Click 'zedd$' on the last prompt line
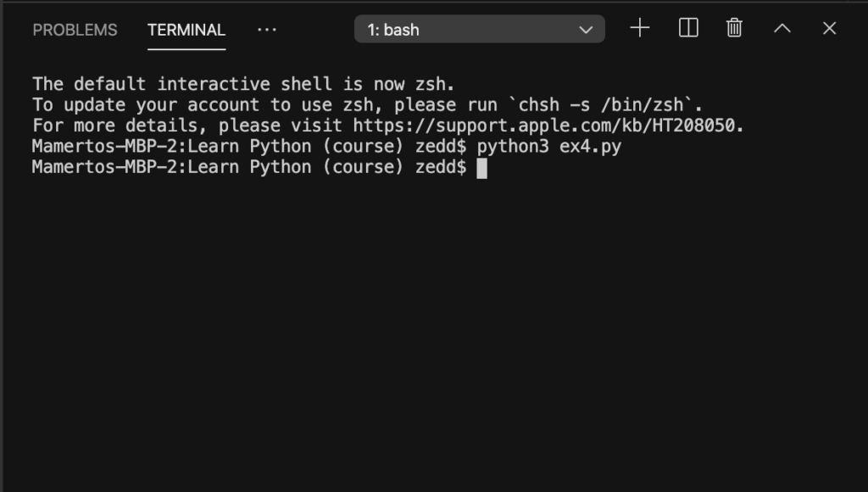 click(x=441, y=167)
